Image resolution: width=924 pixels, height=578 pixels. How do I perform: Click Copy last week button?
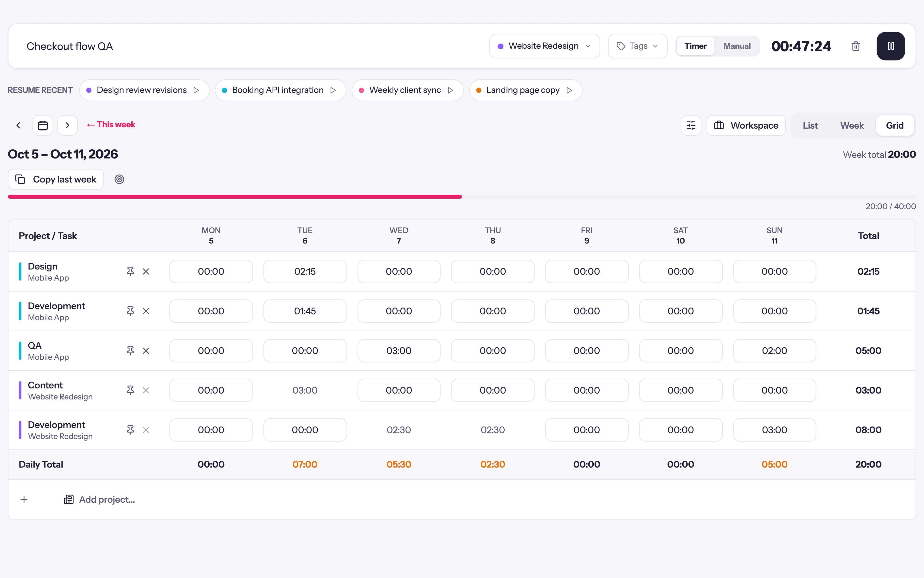pyautogui.click(x=56, y=179)
